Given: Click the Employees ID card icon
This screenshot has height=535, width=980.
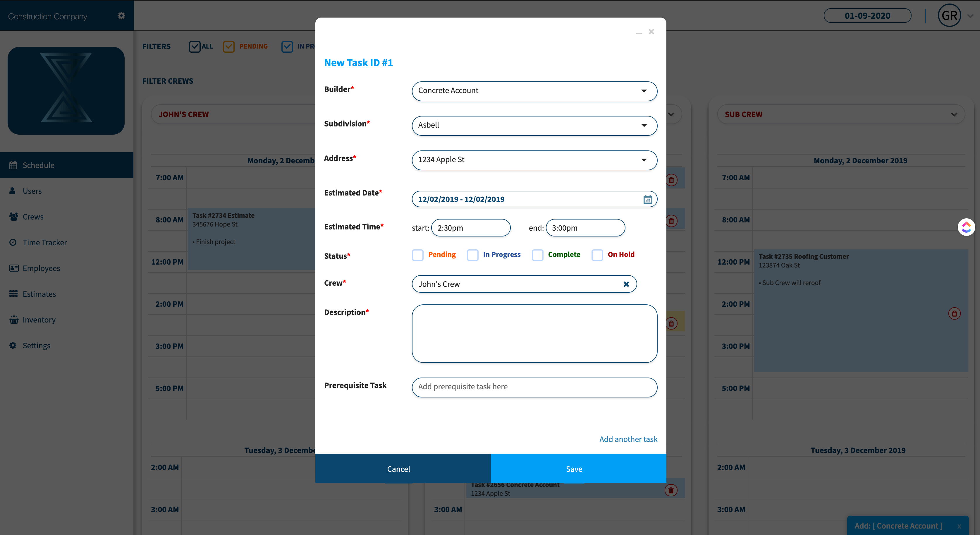Looking at the screenshot, I should [14, 268].
